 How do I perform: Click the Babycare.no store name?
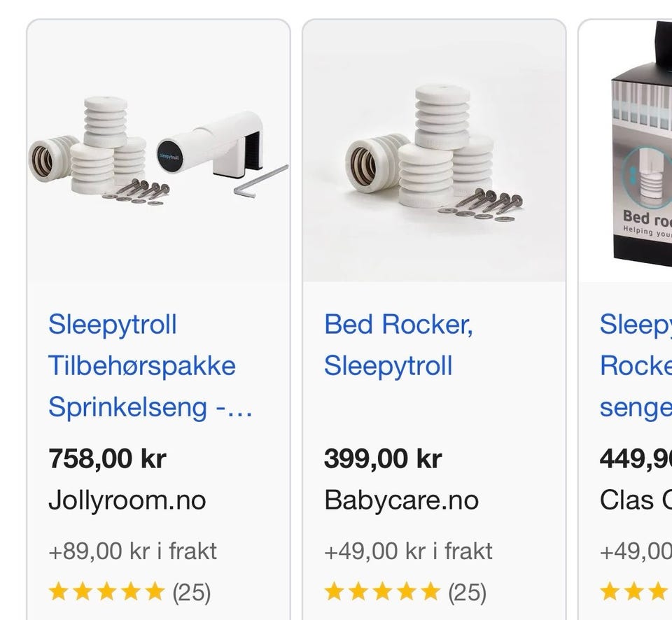[x=402, y=500]
